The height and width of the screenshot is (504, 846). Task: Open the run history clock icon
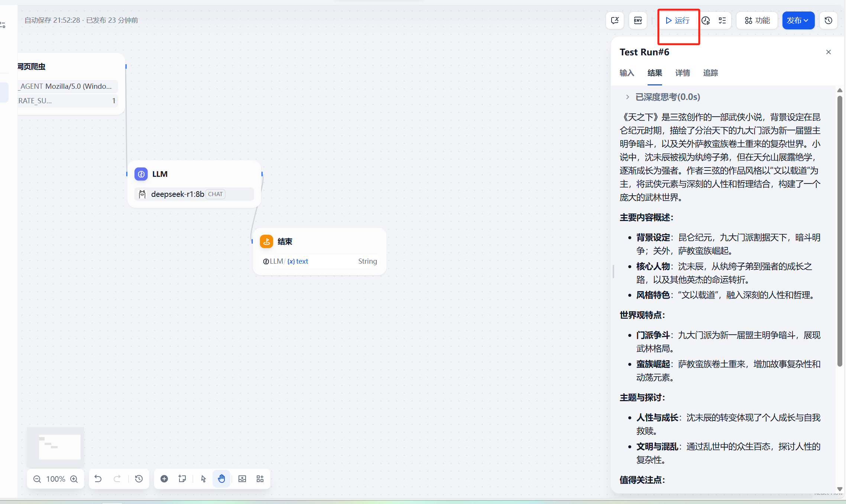(x=706, y=20)
